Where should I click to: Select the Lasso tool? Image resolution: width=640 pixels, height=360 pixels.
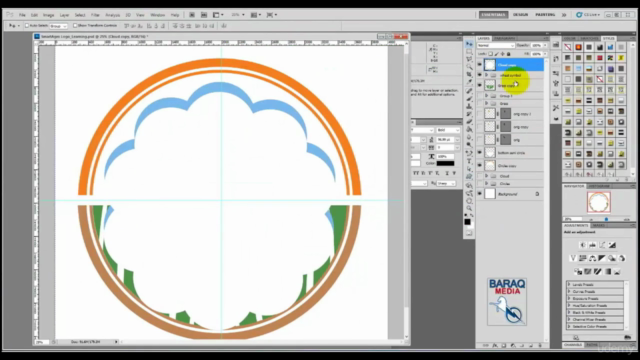469,60
